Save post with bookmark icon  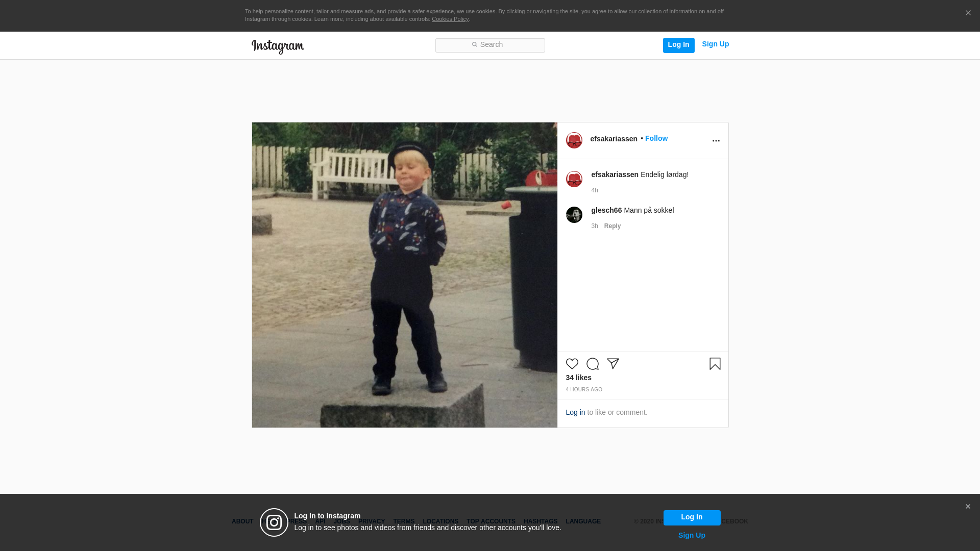pos(715,364)
